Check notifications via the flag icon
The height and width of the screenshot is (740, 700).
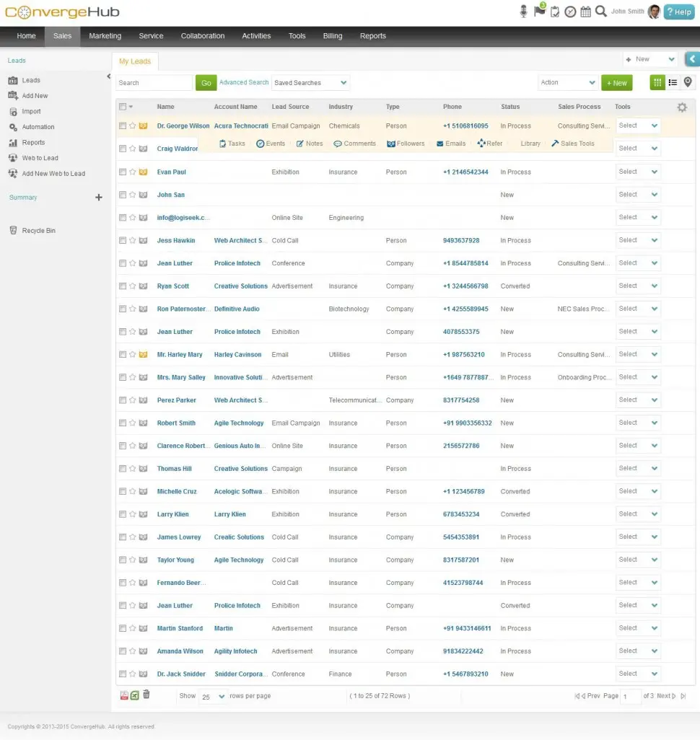click(x=538, y=11)
